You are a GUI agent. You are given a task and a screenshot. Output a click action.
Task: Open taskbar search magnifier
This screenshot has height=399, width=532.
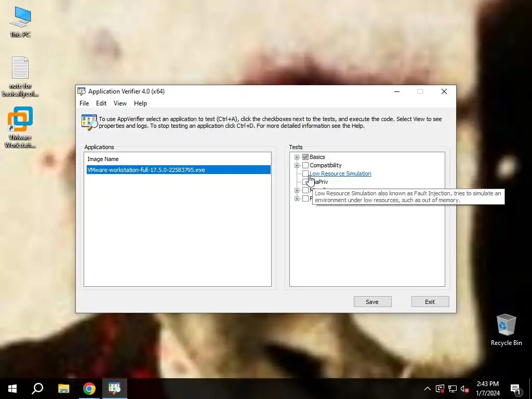(37, 389)
